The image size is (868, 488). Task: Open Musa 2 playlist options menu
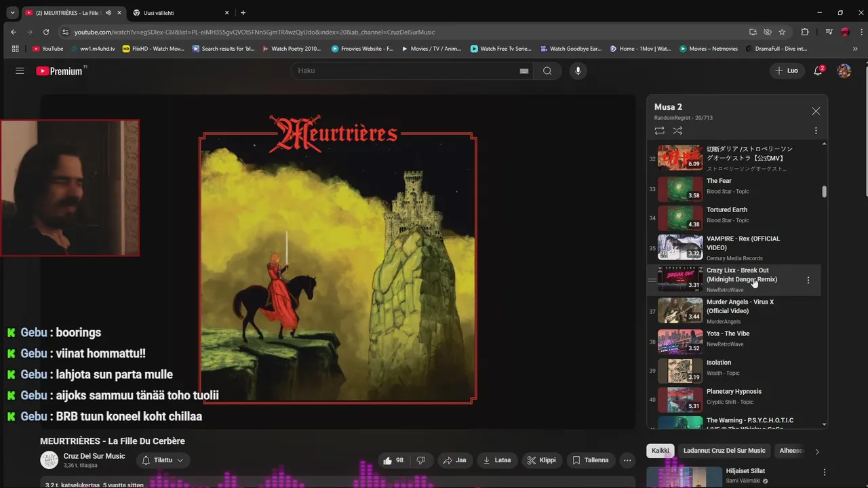816,131
